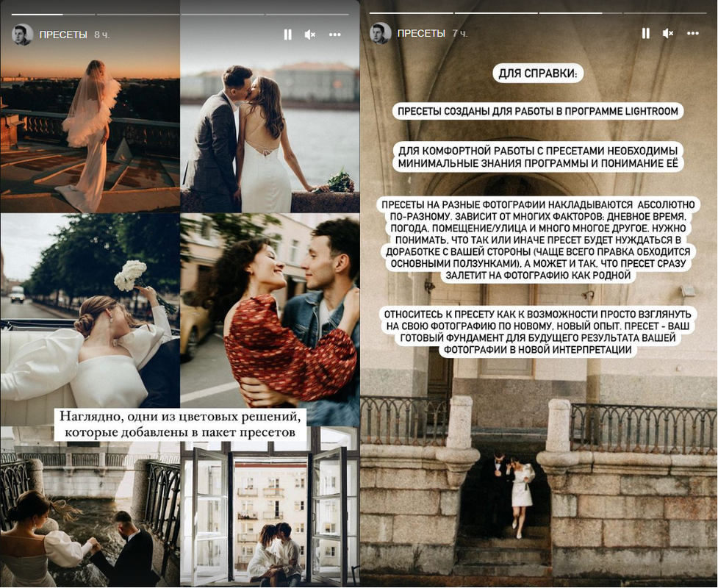Expand three-dot options menu on 7 ч. story
Viewport: 718px width, 588px height.
(693, 33)
